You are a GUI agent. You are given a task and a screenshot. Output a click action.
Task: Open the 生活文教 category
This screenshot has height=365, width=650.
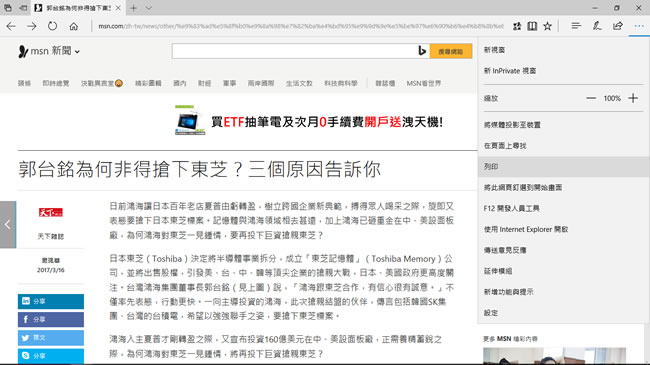(299, 83)
